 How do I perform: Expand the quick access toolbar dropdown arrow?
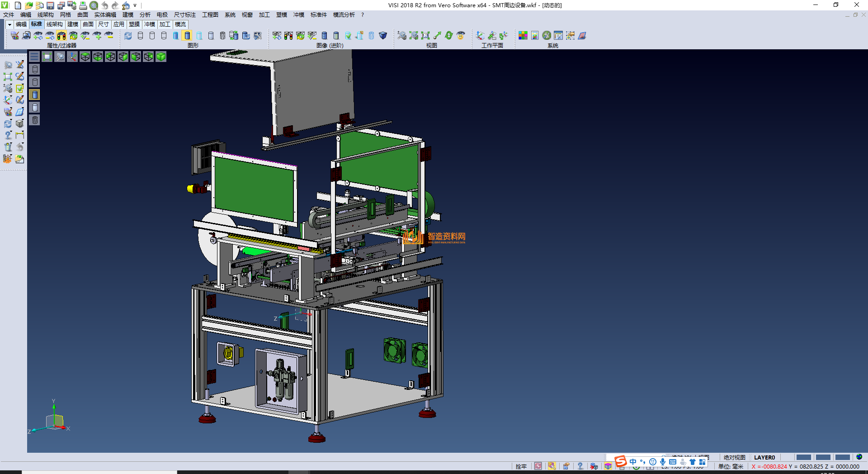135,5
